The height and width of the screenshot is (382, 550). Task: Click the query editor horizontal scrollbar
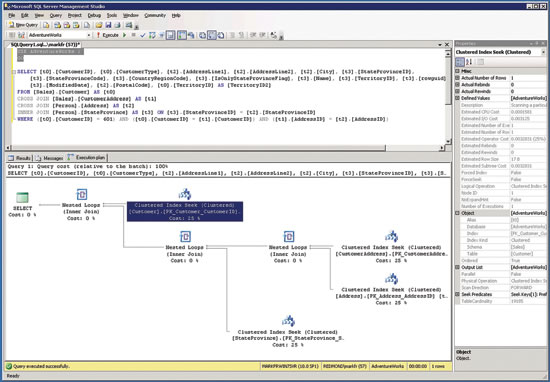point(224,148)
